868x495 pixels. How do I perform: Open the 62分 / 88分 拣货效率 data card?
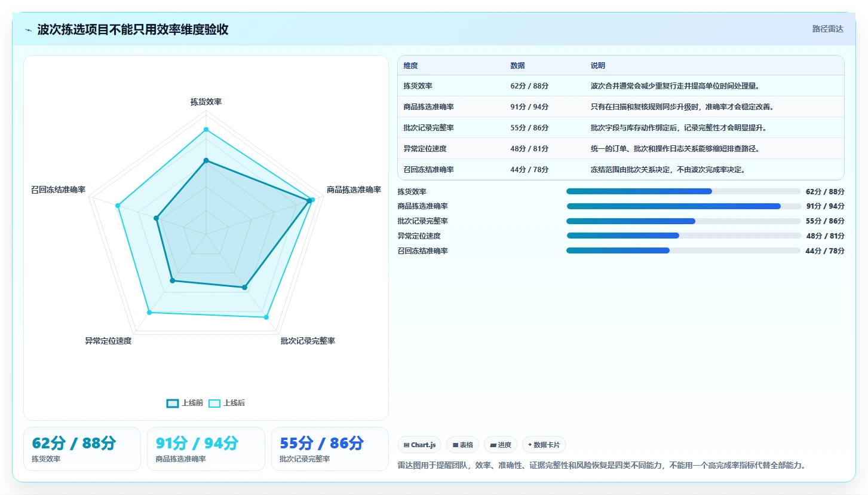pos(82,449)
